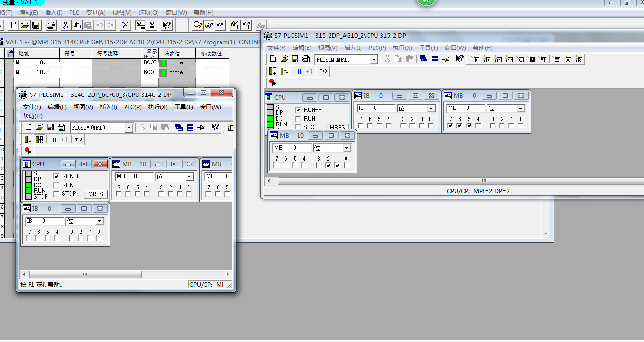Click the pause icon in PLCSIM2 toolbar
This screenshot has width=644, height=342.
[55, 140]
